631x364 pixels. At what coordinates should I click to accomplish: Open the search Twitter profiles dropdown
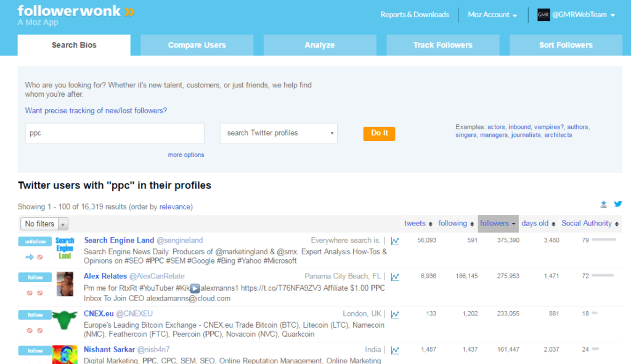279,133
